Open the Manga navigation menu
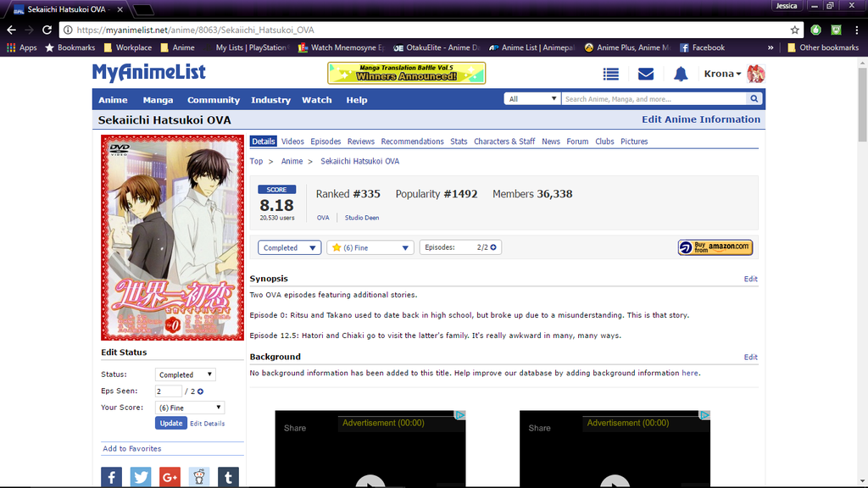Viewport: 868px width, 488px height. pyautogui.click(x=158, y=100)
